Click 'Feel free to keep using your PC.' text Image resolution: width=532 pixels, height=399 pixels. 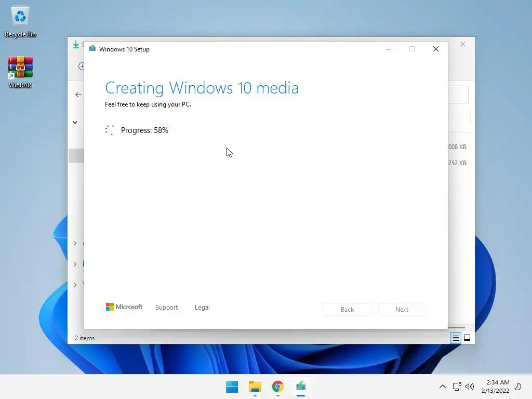pyautogui.click(x=148, y=104)
